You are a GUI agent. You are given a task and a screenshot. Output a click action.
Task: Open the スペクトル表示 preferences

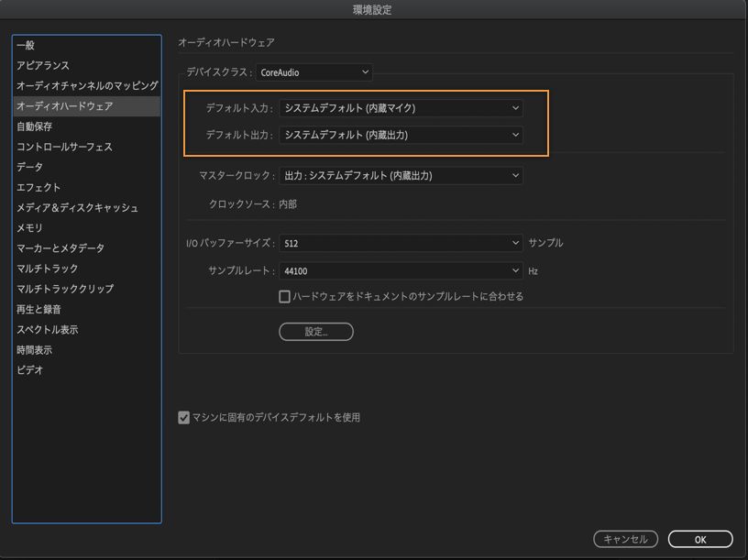click(x=47, y=330)
